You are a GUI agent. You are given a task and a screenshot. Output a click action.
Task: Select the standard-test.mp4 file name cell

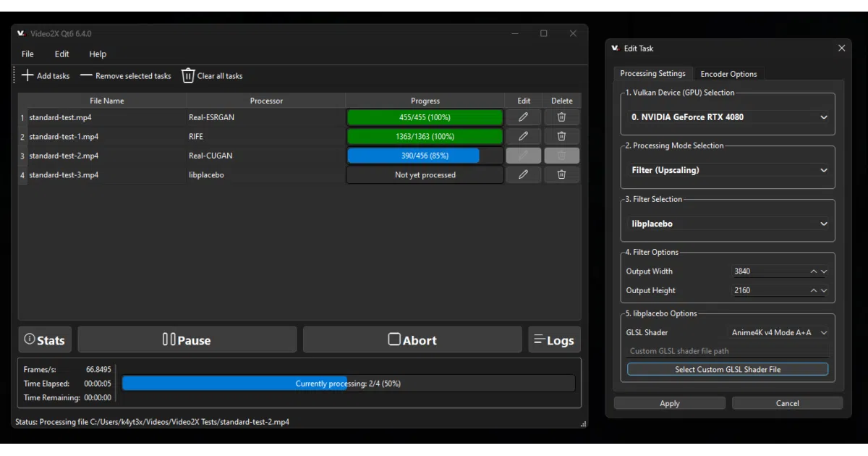pos(107,117)
